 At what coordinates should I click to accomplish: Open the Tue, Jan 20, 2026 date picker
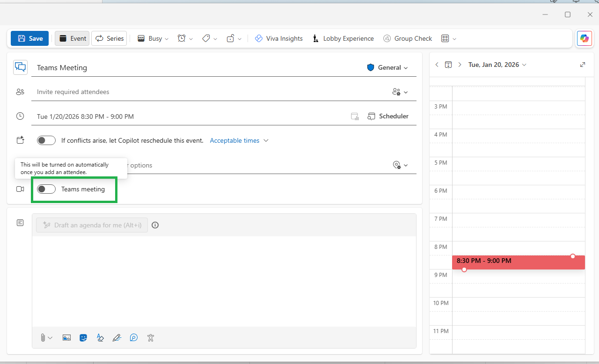(x=497, y=65)
